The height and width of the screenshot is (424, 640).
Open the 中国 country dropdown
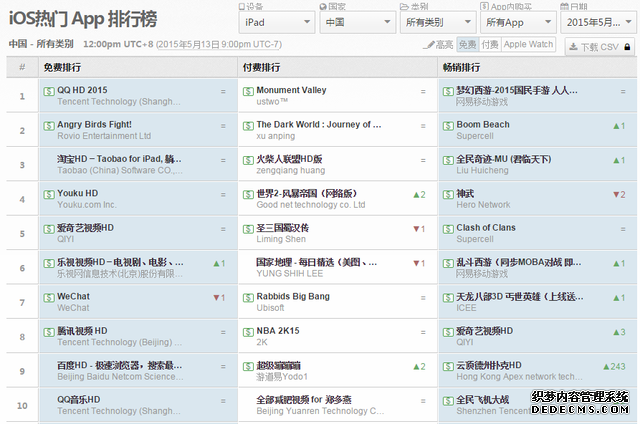pos(357,22)
